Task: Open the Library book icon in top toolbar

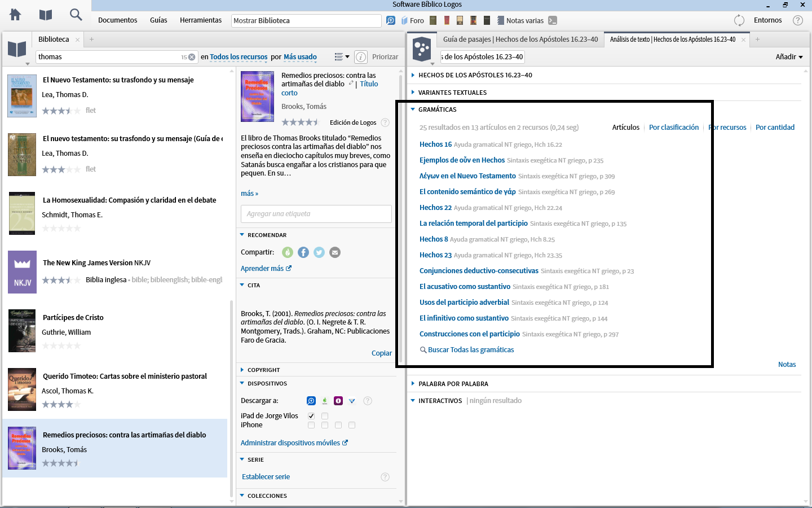Action: [x=46, y=15]
